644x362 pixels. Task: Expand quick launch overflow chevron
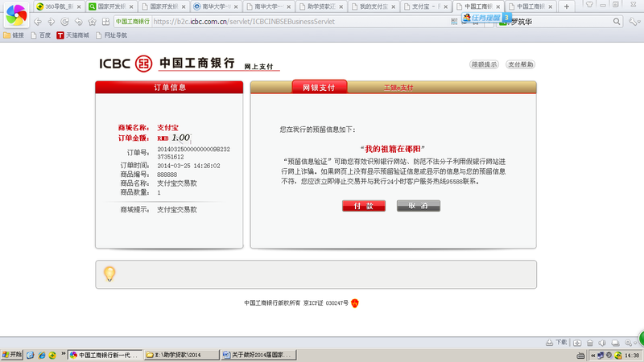click(x=64, y=353)
